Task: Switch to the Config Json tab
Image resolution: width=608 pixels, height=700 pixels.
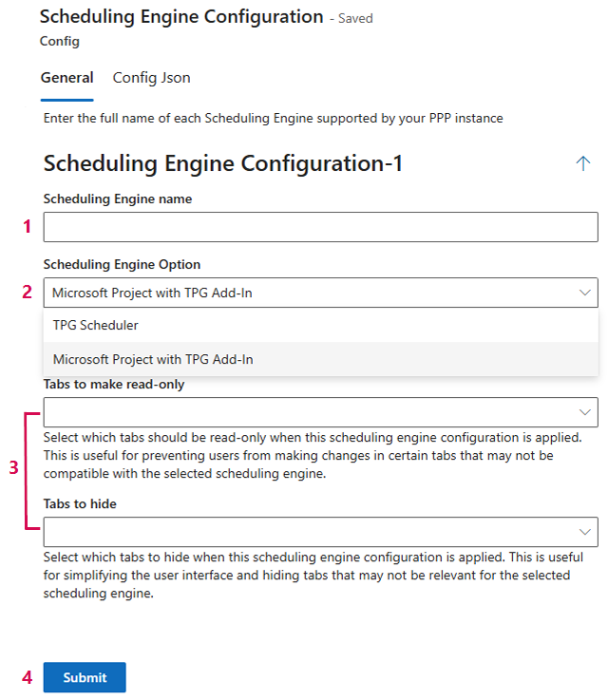Action: 151,78
